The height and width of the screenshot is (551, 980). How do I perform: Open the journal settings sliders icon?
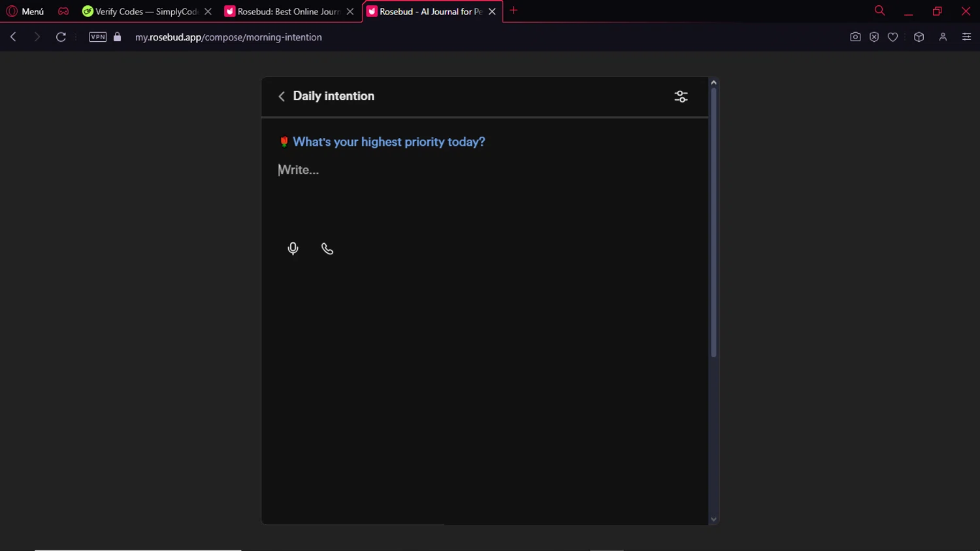click(681, 97)
